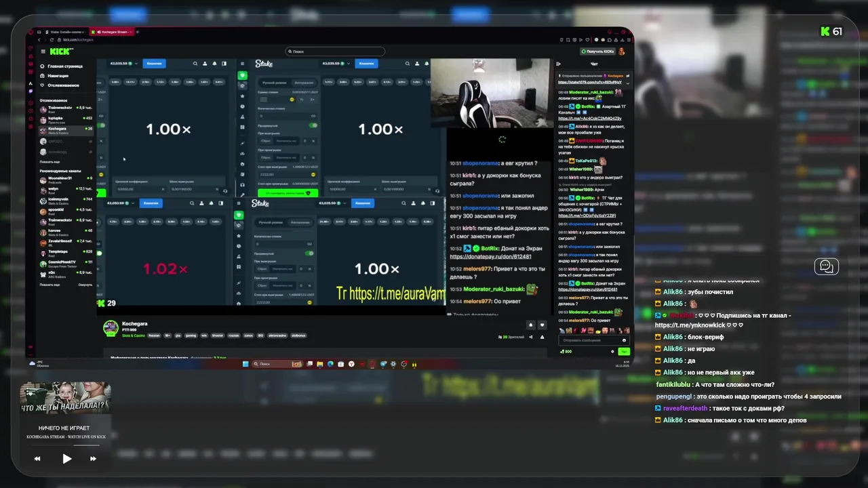
Task: Click Кошелек in the upper-left Stake window
Action: pyautogui.click(x=154, y=64)
